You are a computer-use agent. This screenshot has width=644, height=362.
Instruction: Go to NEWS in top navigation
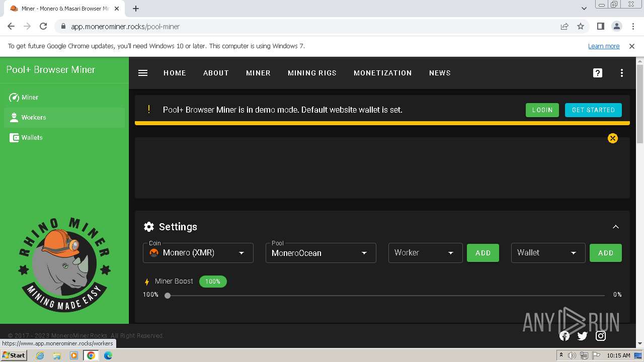(x=440, y=73)
